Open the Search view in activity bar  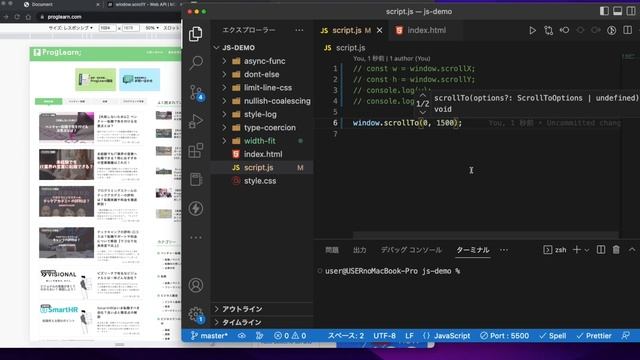[196, 62]
